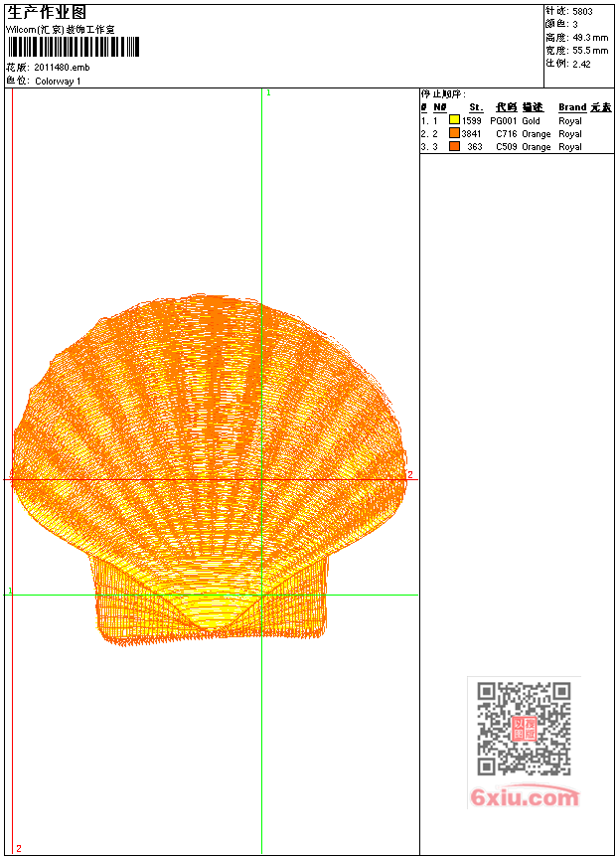Select the PG001 Gold row code
This screenshot has width=616, height=856.
[x=504, y=120]
